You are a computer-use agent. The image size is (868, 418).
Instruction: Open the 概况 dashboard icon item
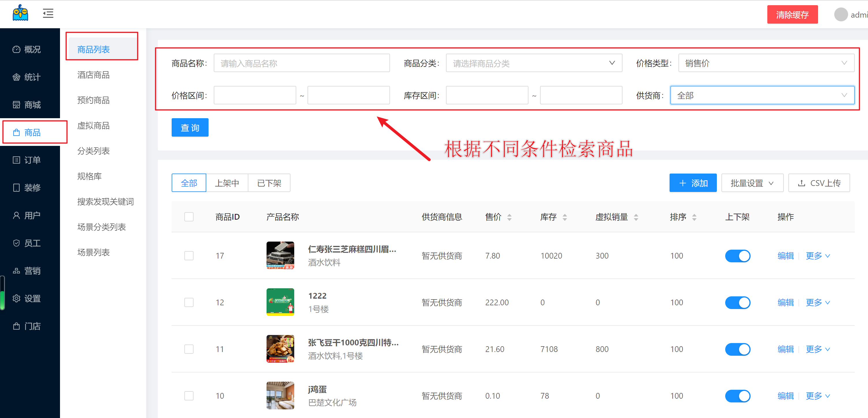16,50
